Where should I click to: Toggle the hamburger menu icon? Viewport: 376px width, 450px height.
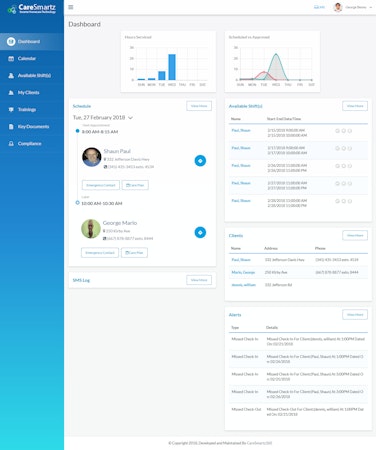pyautogui.click(x=71, y=7)
